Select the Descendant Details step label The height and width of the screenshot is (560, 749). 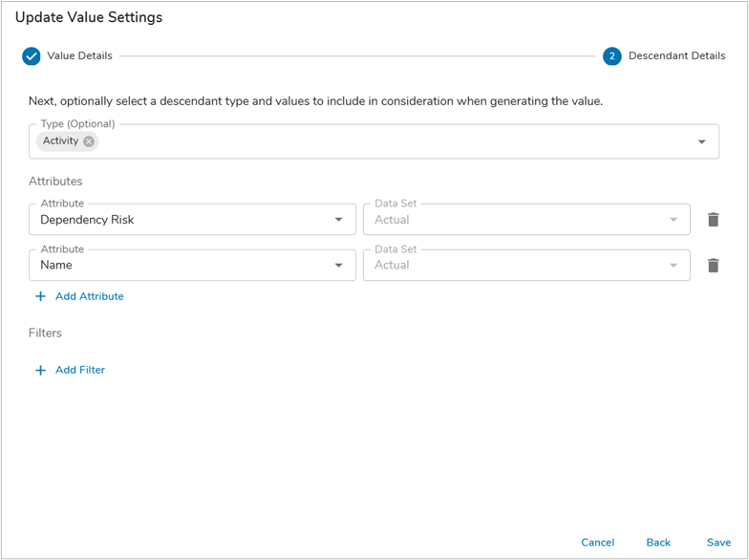(x=676, y=56)
